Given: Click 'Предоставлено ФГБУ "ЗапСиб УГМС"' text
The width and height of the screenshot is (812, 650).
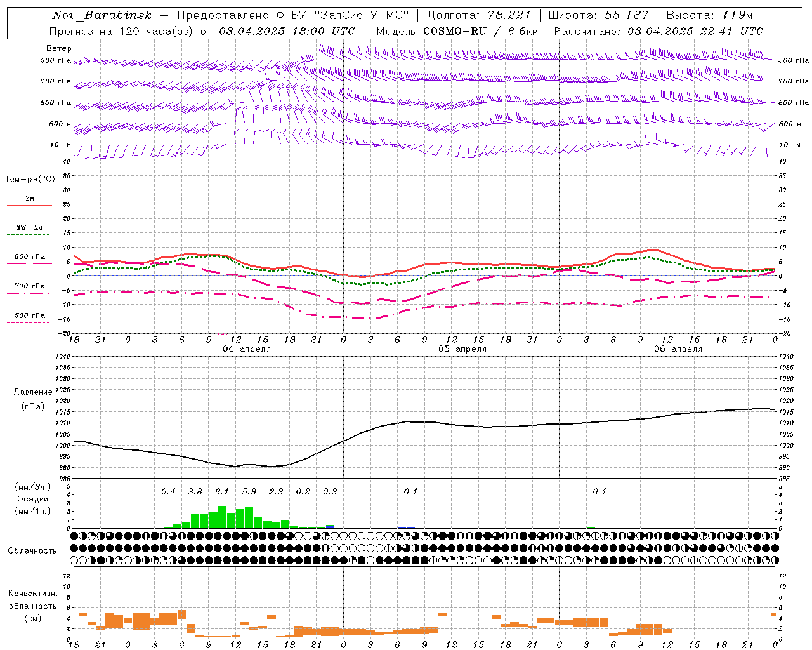Looking at the screenshot, I should tap(293, 15).
